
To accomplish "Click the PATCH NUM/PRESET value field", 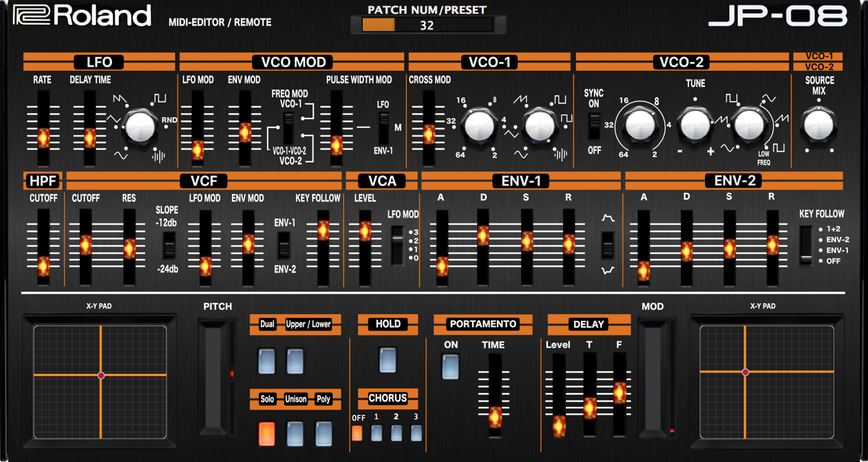I will pos(427,25).
